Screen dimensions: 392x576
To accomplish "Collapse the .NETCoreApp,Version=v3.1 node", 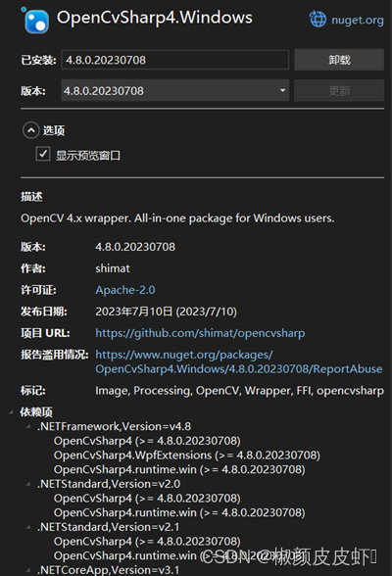I will (28, 570).
